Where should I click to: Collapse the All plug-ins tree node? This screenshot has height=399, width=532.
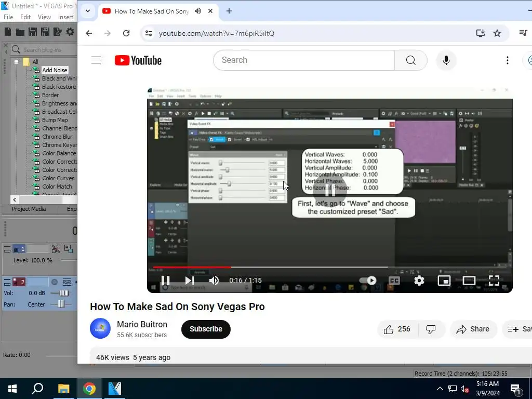coord(16,62)
